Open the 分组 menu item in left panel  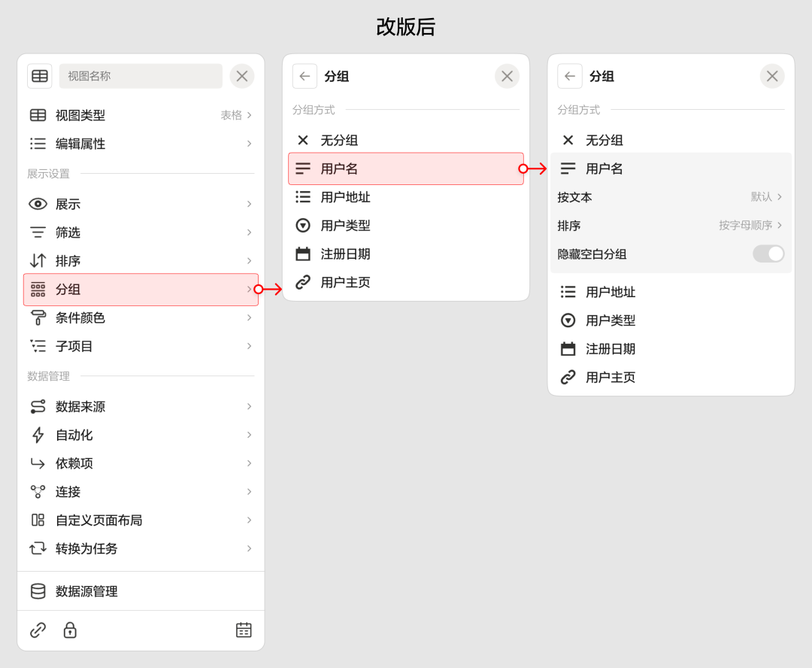pos(141,290)
